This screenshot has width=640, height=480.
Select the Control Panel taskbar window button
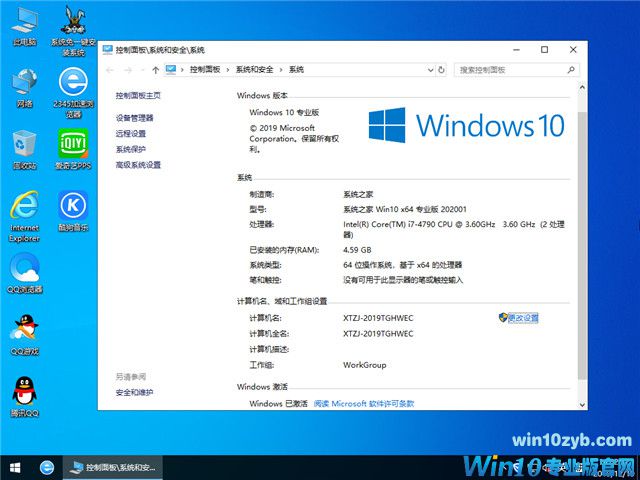[113, 467]
